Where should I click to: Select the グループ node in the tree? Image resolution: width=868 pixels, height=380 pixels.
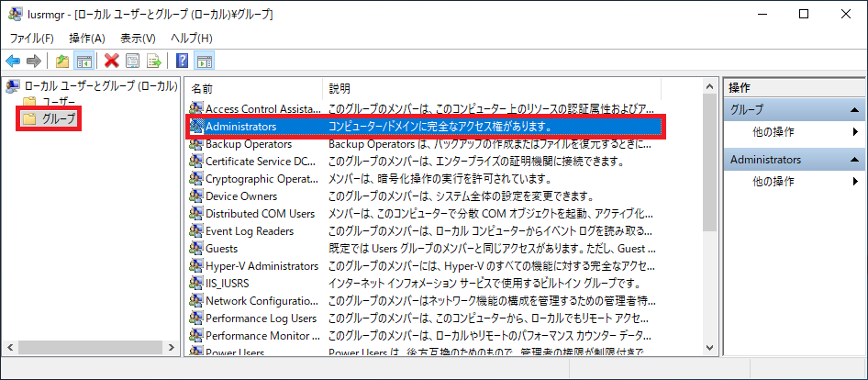point(58,118)
